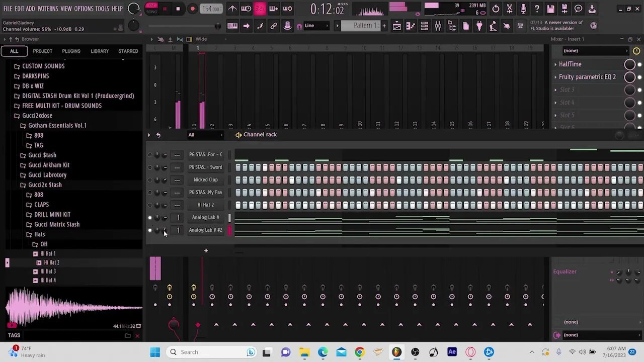Open the mixer input (none) dropdown

click(595, 51)
